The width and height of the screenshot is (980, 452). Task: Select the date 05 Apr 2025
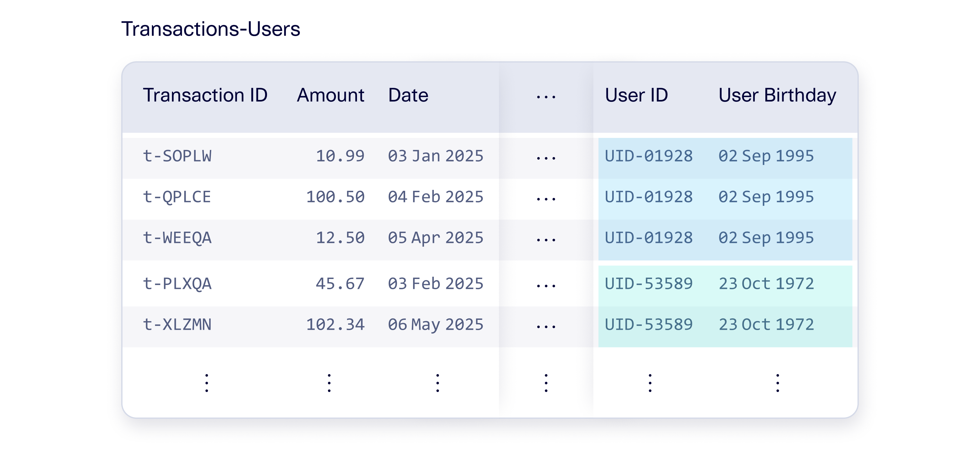tap(435, 238)
